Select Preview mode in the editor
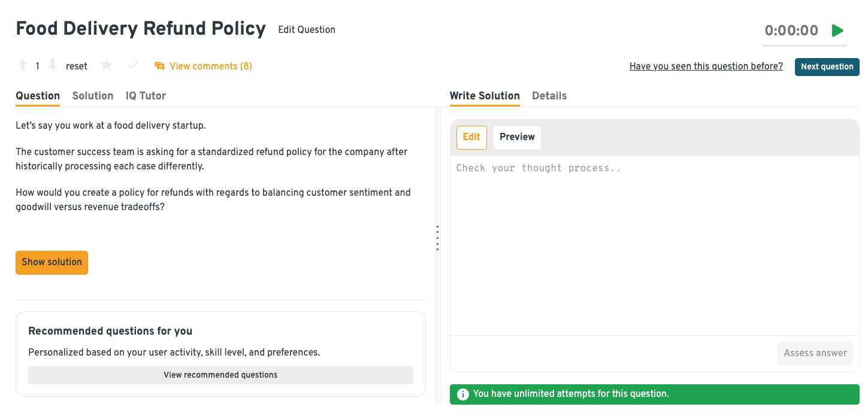 [517, 137]
